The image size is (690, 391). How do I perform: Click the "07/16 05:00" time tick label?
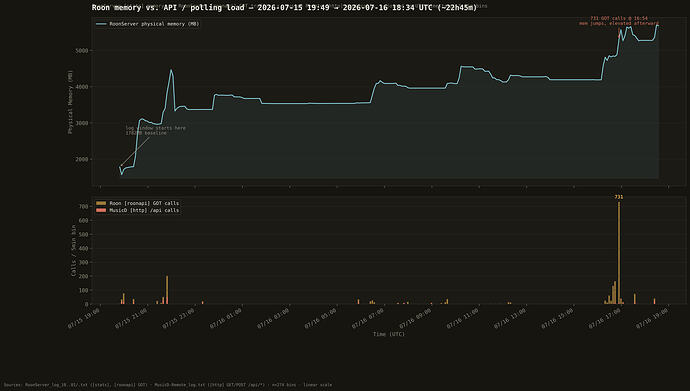pyautogui.click(x=320, y=318)
